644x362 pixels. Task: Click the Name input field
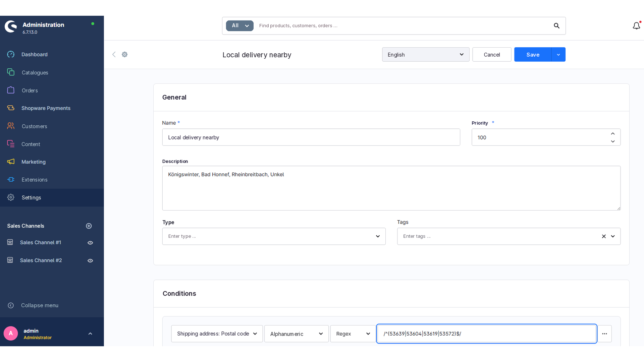(311, 137)
